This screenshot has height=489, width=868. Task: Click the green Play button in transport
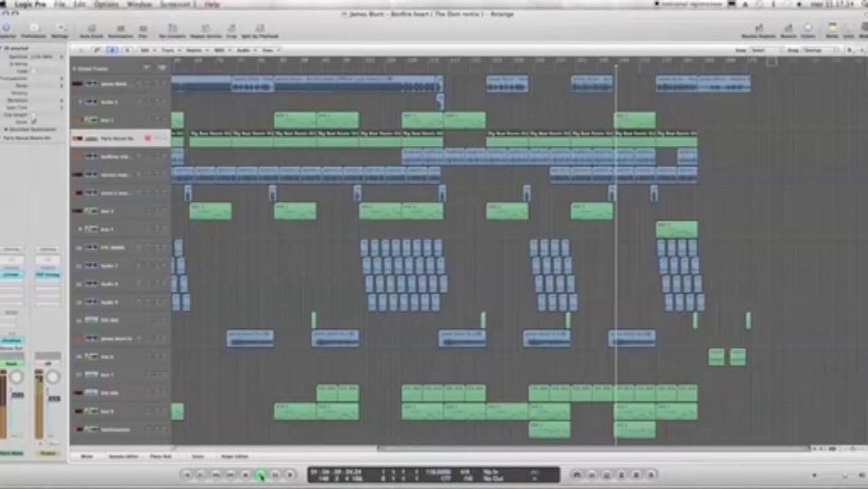click(261, 475)
